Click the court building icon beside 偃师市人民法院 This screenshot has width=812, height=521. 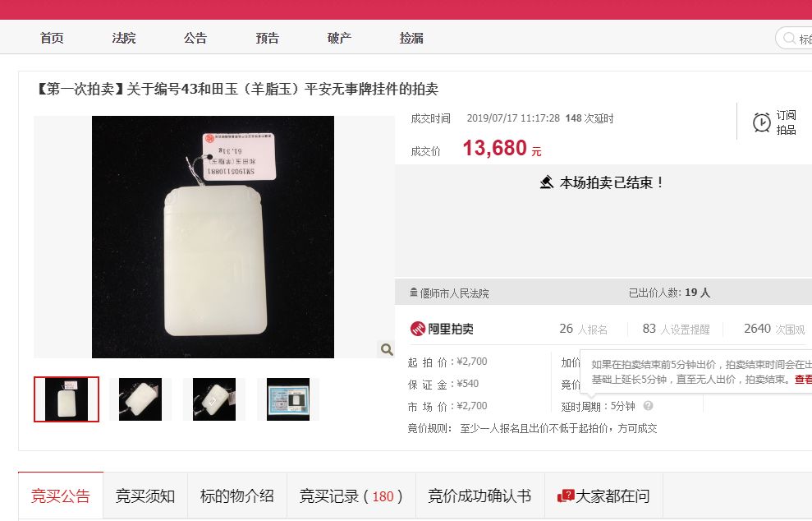[413, 293]
